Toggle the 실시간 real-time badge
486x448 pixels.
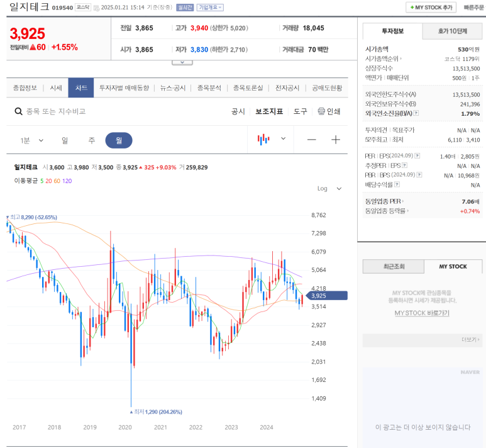point(185,8)
